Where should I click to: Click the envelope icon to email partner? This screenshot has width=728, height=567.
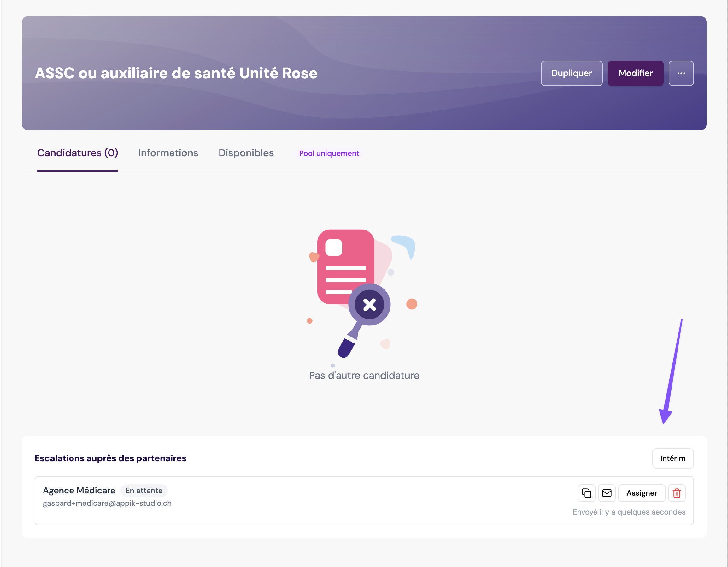coord(607,493)
